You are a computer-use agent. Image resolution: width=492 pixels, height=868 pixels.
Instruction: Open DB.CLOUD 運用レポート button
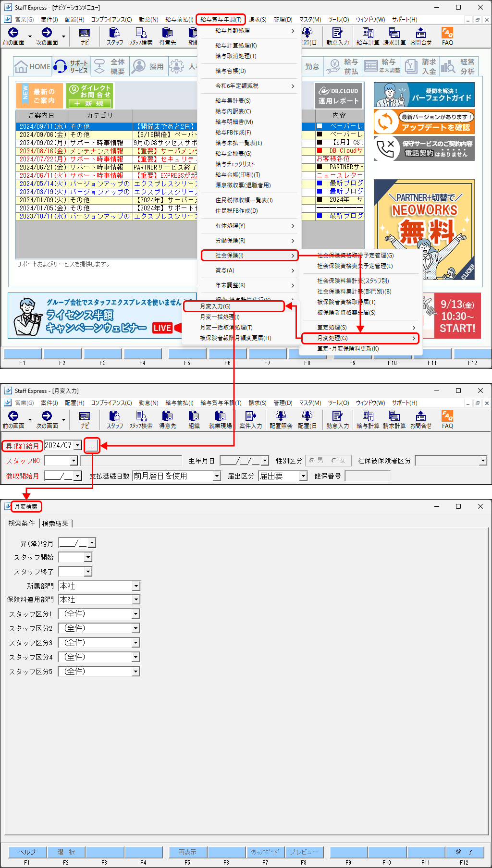point(338,96)
